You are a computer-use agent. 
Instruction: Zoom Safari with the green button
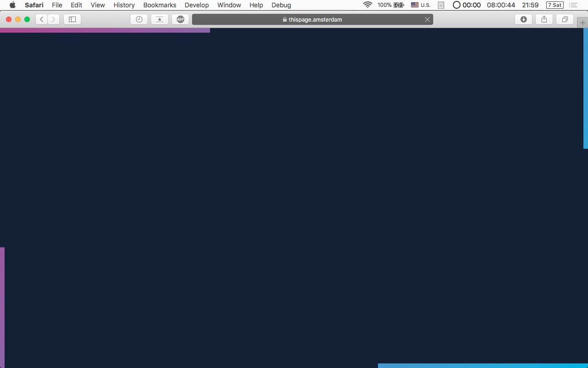(27, 19)
